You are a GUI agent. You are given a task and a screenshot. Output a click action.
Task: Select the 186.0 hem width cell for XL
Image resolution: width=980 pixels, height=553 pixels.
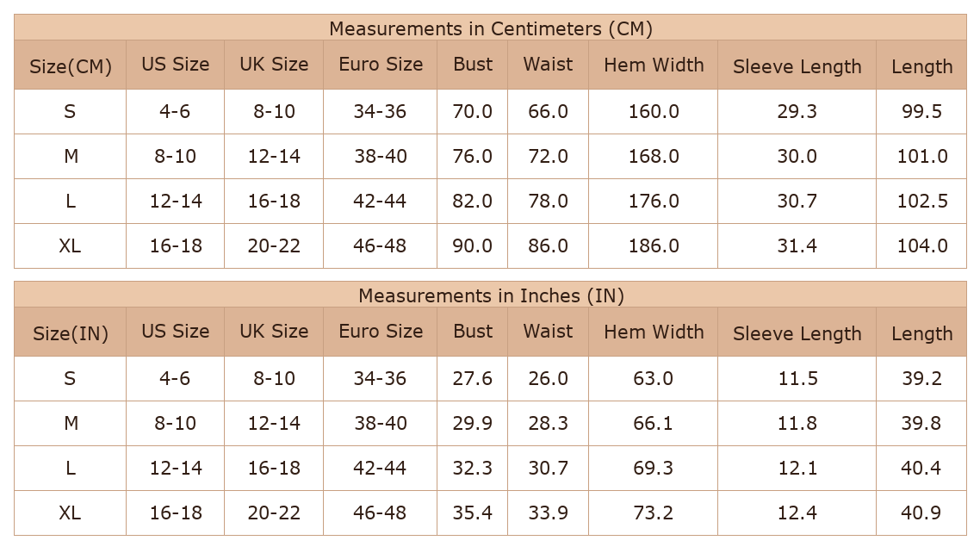coord(653,245)
